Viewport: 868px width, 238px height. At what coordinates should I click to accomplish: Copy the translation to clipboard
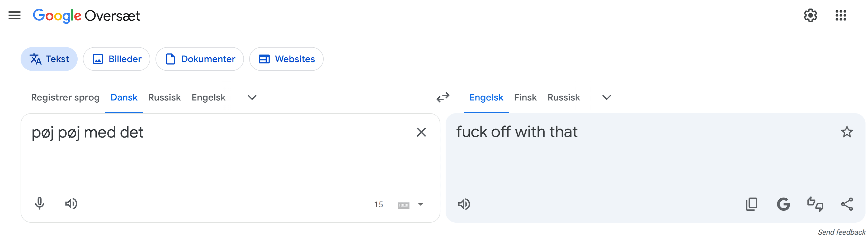tap(751, 204)
